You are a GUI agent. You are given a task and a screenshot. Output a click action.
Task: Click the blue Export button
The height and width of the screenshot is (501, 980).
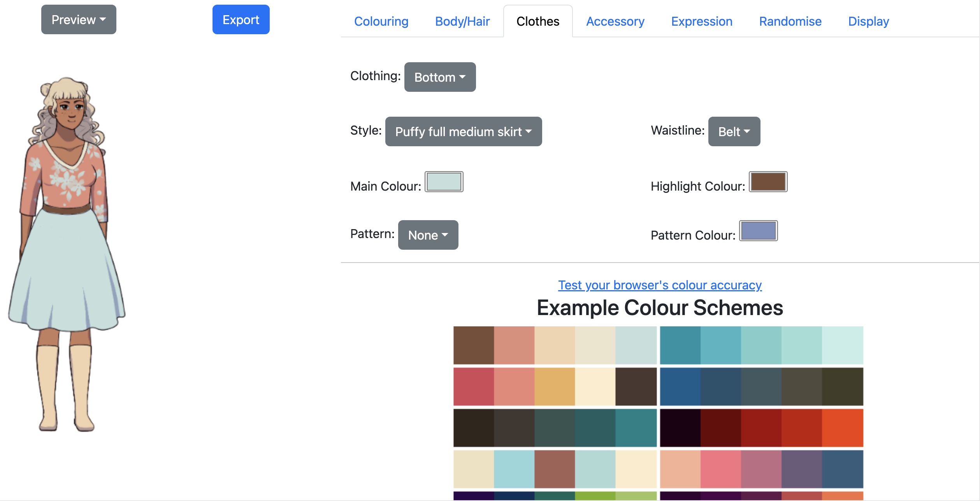click(x=241, y=19)
